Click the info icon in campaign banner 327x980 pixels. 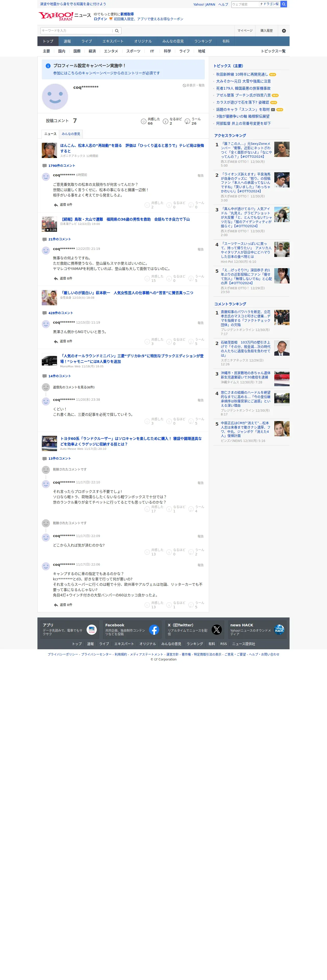click(x=48, y=66)
